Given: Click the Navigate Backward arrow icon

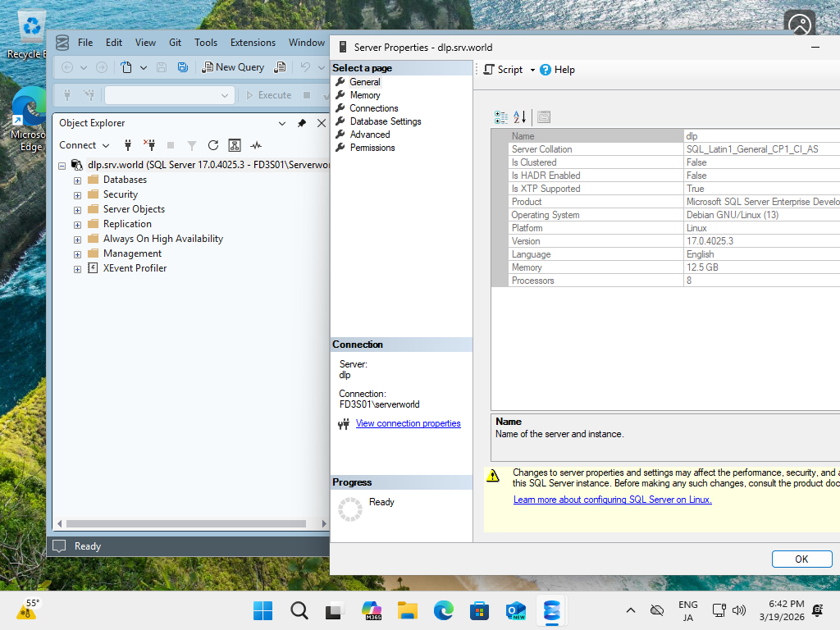Looking at the screenshot, I should [67, 67].
